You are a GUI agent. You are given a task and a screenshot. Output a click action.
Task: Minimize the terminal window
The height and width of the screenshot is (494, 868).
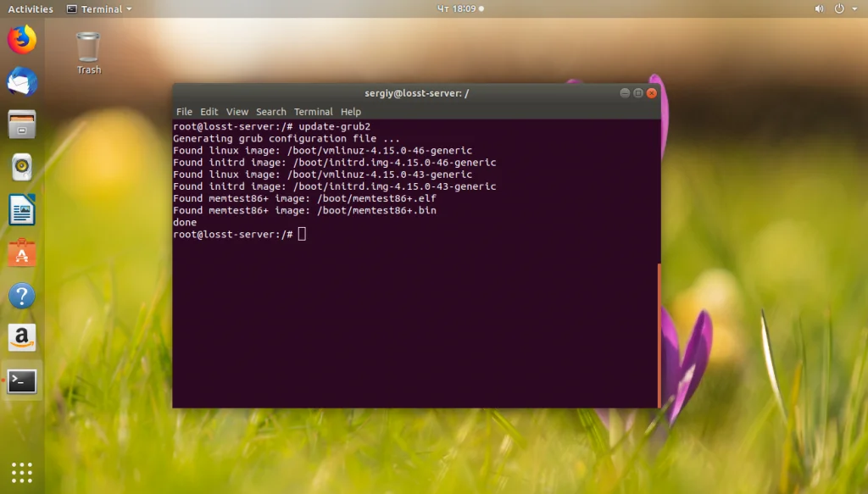pos(625,93)
